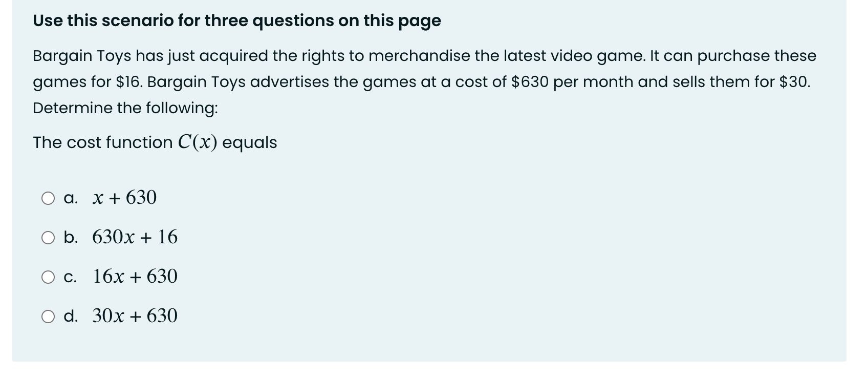This screenshot has width=868, height=378.
Task: Click the radio circle beside option c
Action: click(x=49, y=277)
